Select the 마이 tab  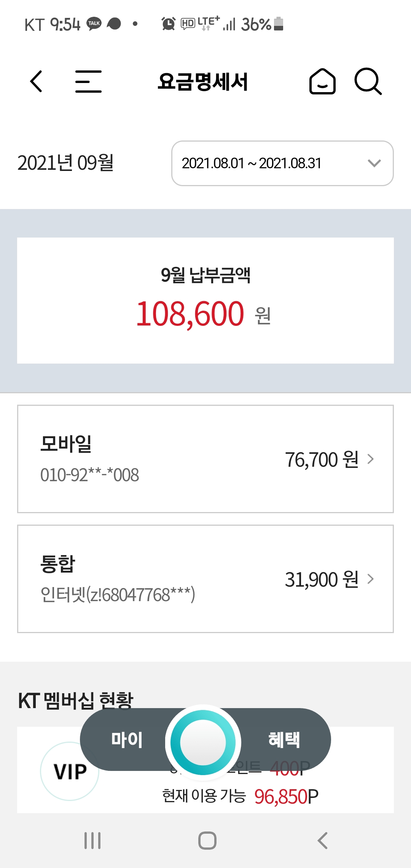127,740
